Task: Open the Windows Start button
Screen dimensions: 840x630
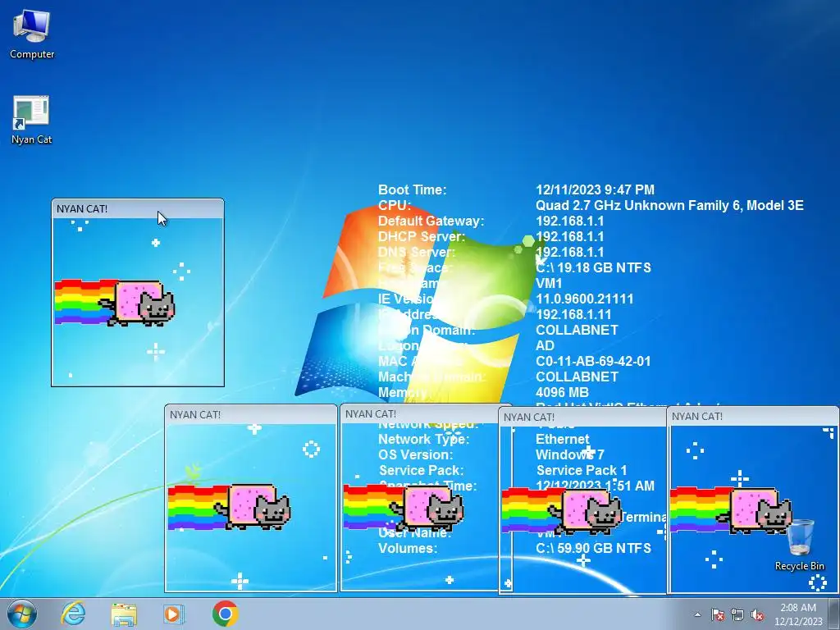Action: pos(22,614)
